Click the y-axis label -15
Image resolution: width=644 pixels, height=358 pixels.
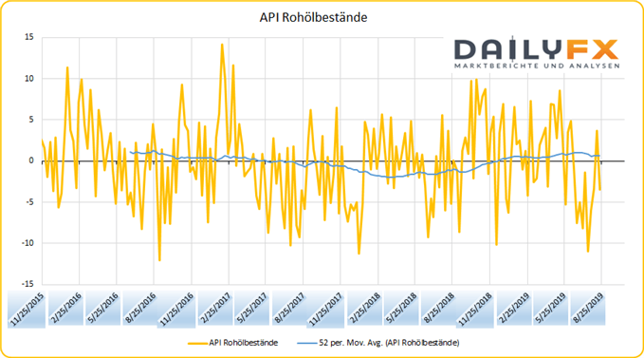pyautogui.click(x=28, y=284)
